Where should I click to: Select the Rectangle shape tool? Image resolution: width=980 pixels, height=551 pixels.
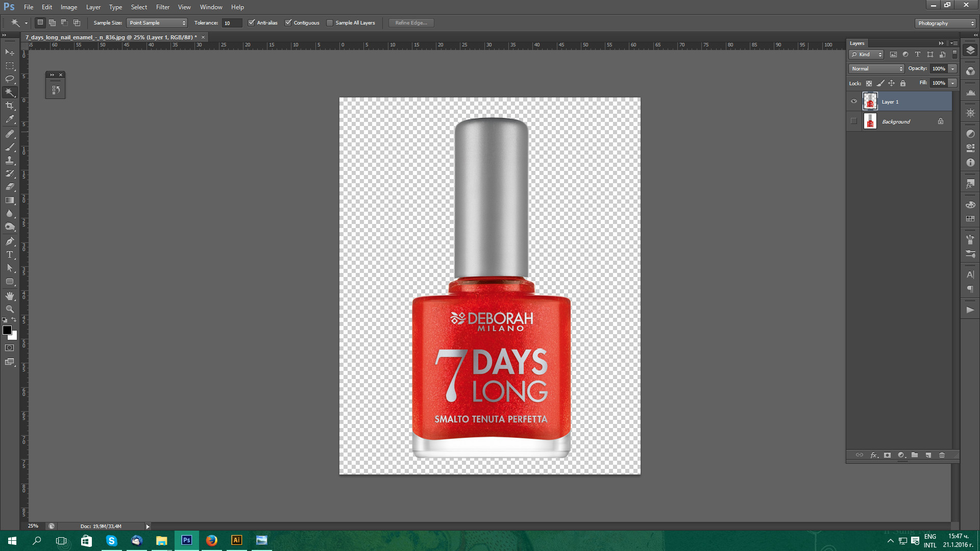[10, 281]
